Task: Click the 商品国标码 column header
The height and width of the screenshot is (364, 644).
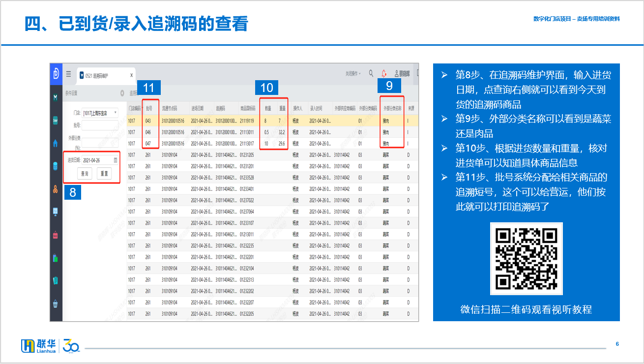Action: point(248,108)
